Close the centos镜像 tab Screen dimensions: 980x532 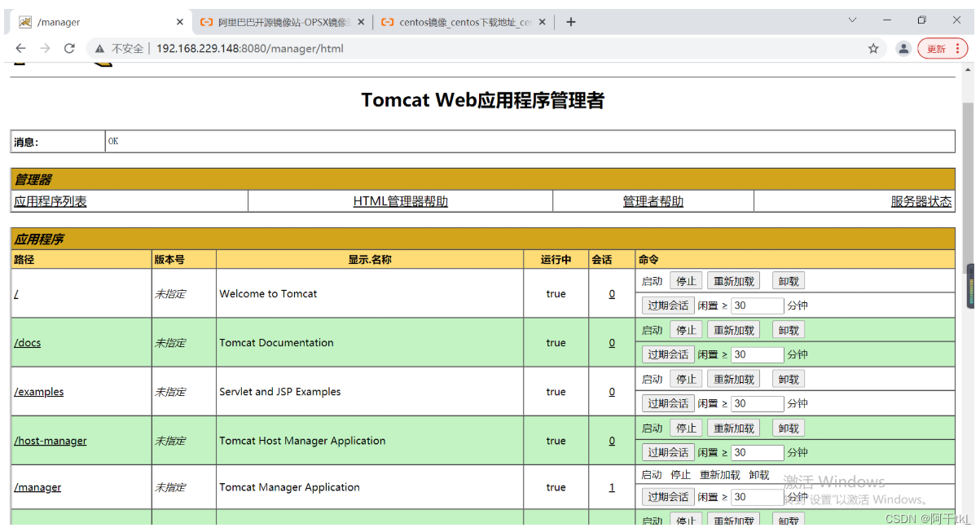coord(543,22)
